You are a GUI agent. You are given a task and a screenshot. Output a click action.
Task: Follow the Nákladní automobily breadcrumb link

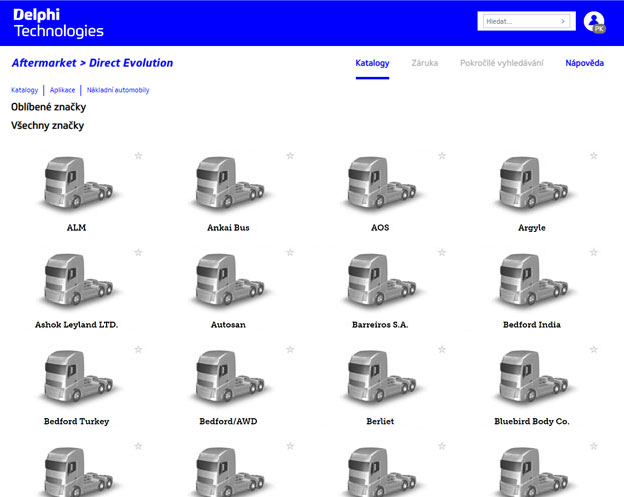pos(118,90)
